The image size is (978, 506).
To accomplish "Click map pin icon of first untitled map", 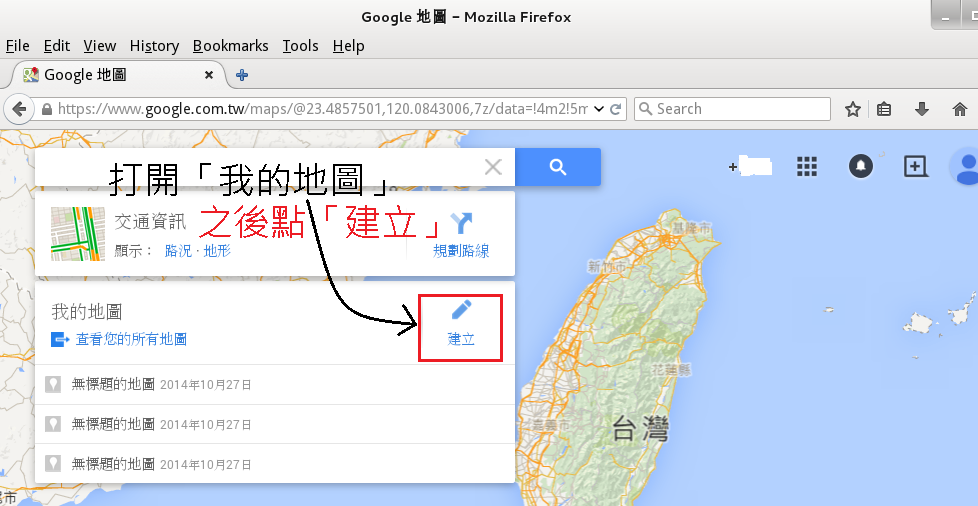I will pyautogui.click(x=53, y=384).
